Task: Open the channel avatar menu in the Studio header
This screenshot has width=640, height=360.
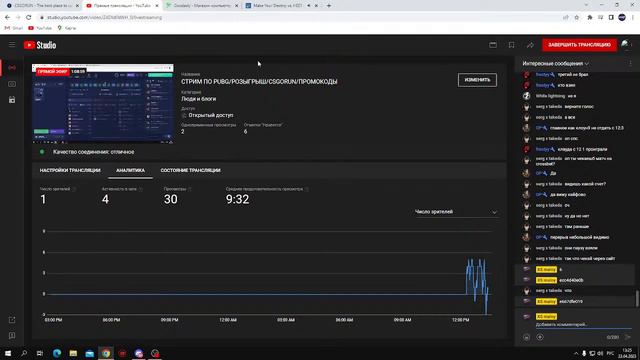Action: coord(626,44)
